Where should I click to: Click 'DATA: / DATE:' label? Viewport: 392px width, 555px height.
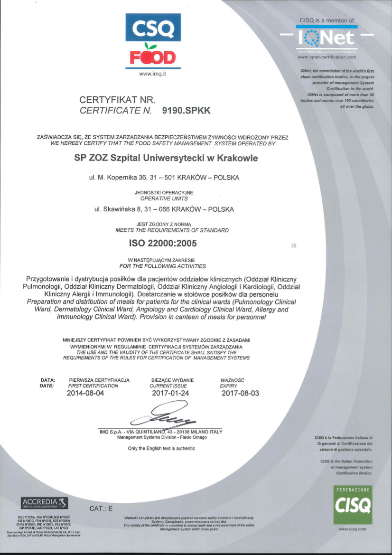(47, 383)
